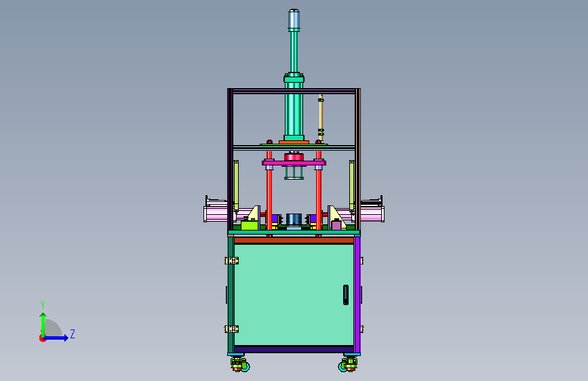588x381 pixels.
Task: Select the left caster wheel under the cabinet
Action: click(x=239, y=365)
